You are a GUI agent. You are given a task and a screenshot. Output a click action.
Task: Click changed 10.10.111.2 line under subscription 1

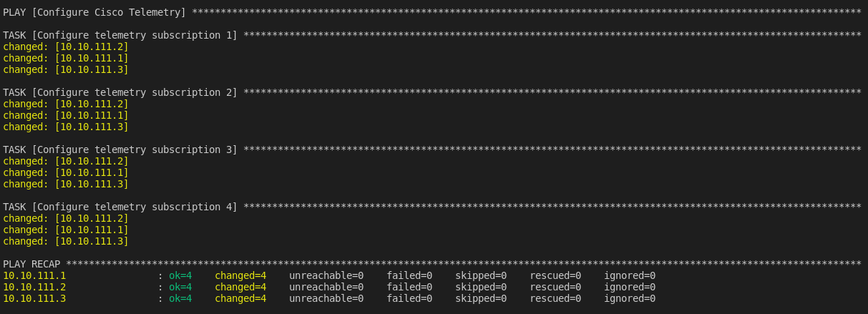[66, 46]
